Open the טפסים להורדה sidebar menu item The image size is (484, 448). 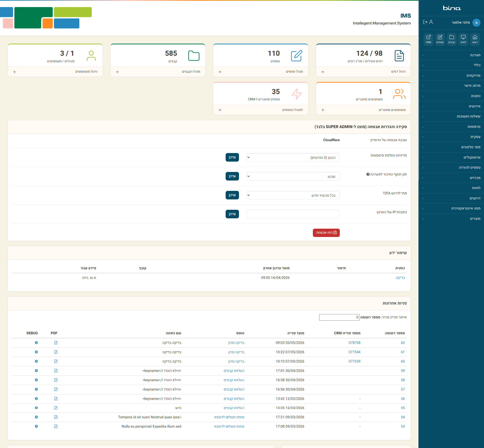coord(451,168)
